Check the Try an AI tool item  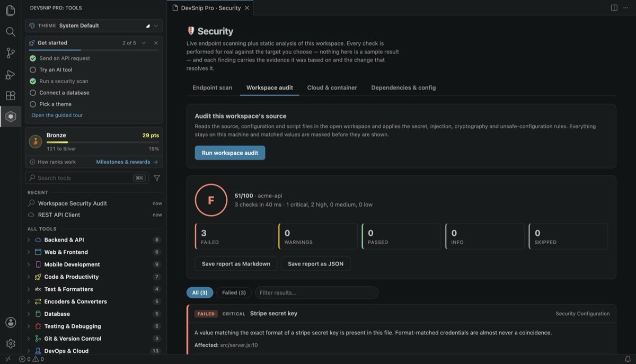[x=33, y=70]
